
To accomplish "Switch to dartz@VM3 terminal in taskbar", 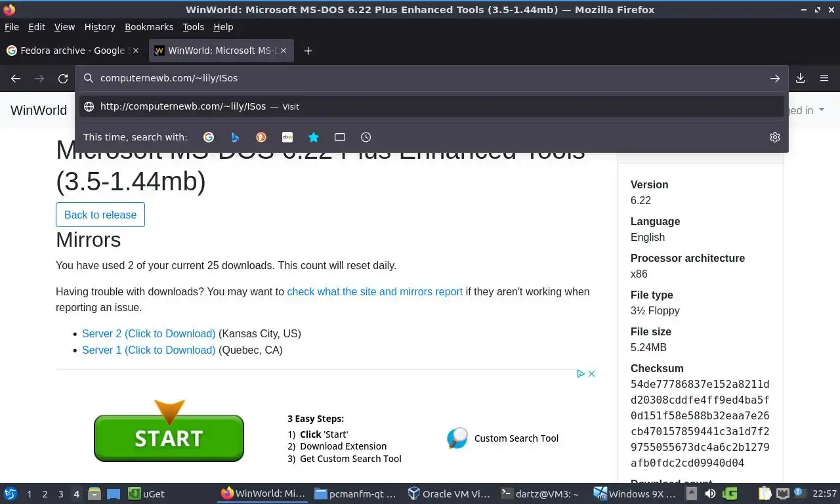I will [x=541, y=493].
